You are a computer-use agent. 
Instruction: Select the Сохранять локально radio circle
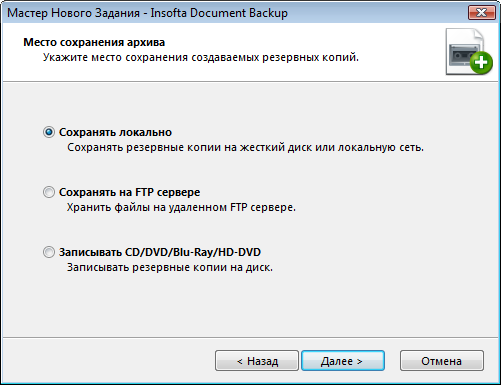tap(49, 132)
